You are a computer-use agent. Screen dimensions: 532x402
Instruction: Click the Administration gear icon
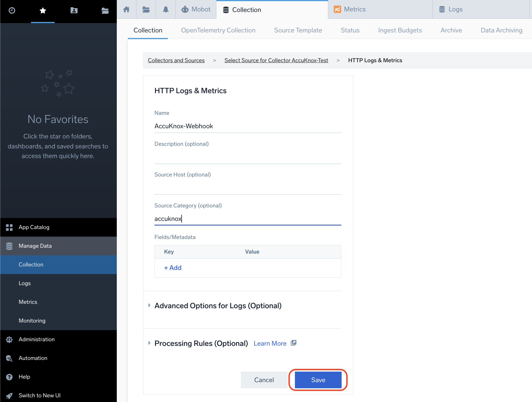click(9, 339)
